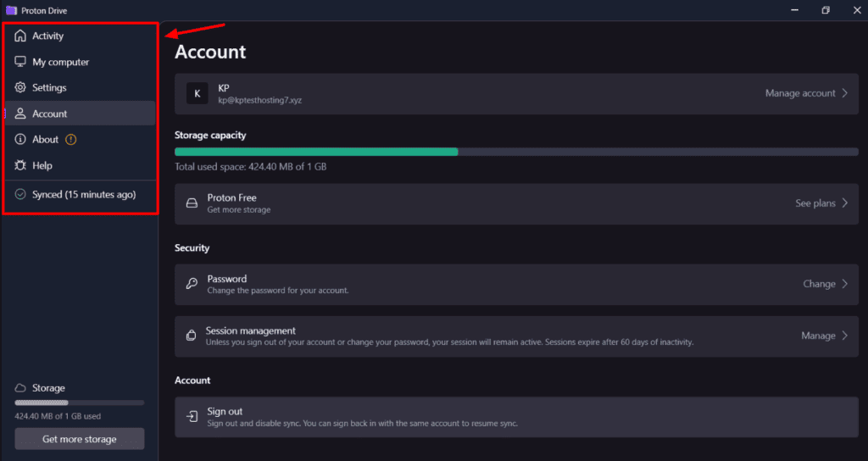Click the KP avatar thumbnail
The width and height of the screenshot is (868, 461).
[197, 93]
